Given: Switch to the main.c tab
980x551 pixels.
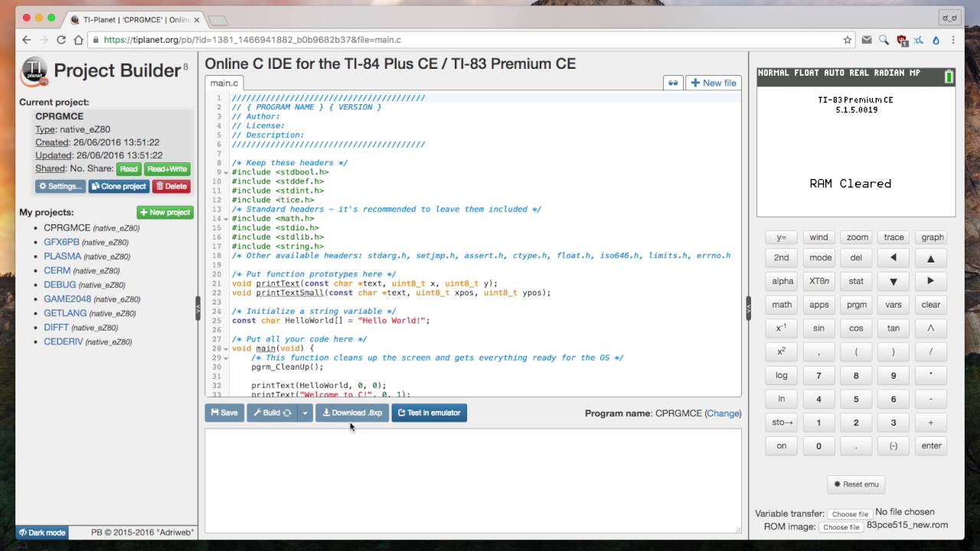Looking at the screenshot, I should pos(224,83).
